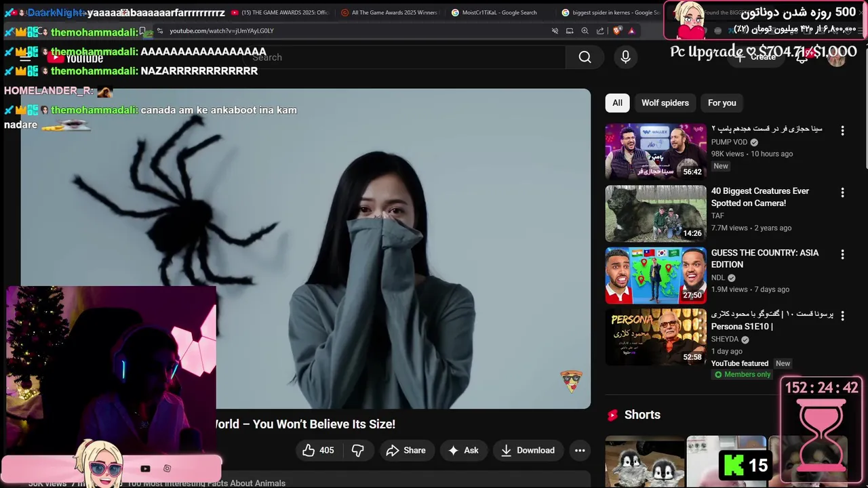Viewport: 868px width, 488px height.
Task: Click the crossed-eye tracking icon in address bar
Action: coord(555,30)
